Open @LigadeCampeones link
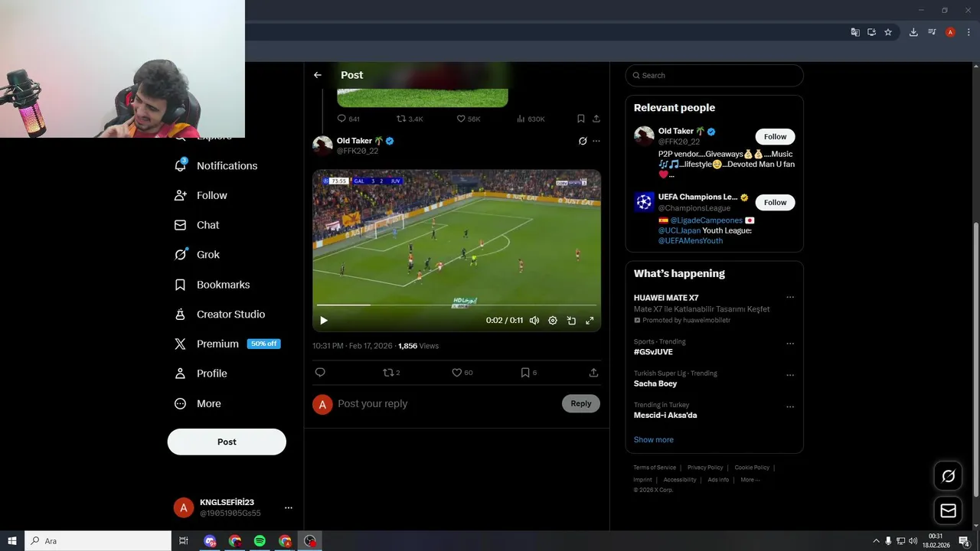 707,220
